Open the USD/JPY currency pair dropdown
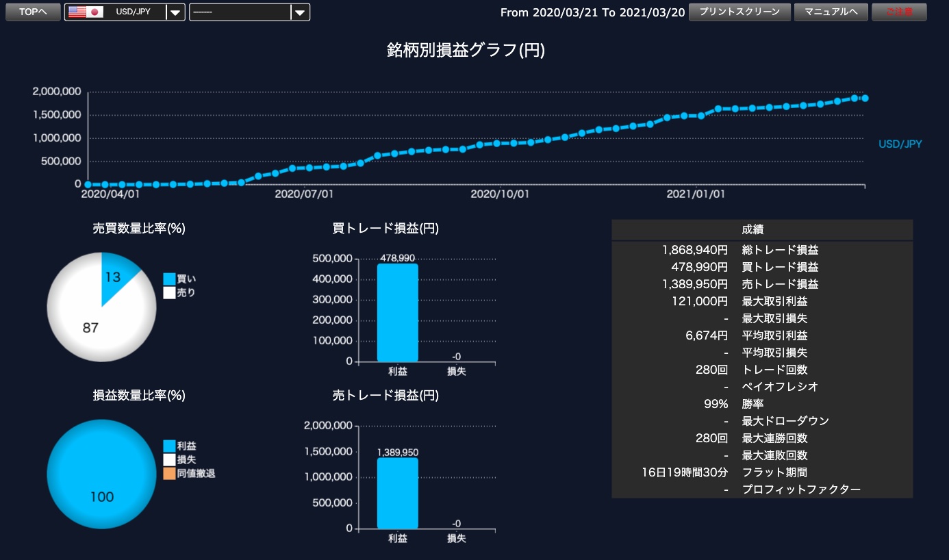The image size is (949, 560). coord(125,12)
